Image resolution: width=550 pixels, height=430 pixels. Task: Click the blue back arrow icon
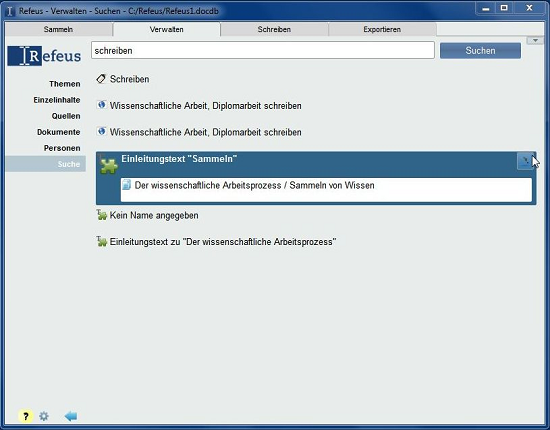pyautogui.click(x=71, y=416)
